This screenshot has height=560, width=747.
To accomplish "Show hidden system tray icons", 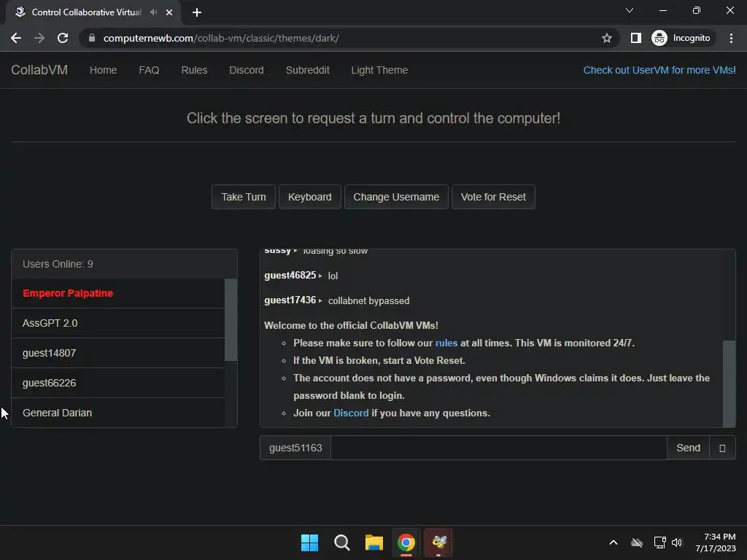I will [613, 542].
